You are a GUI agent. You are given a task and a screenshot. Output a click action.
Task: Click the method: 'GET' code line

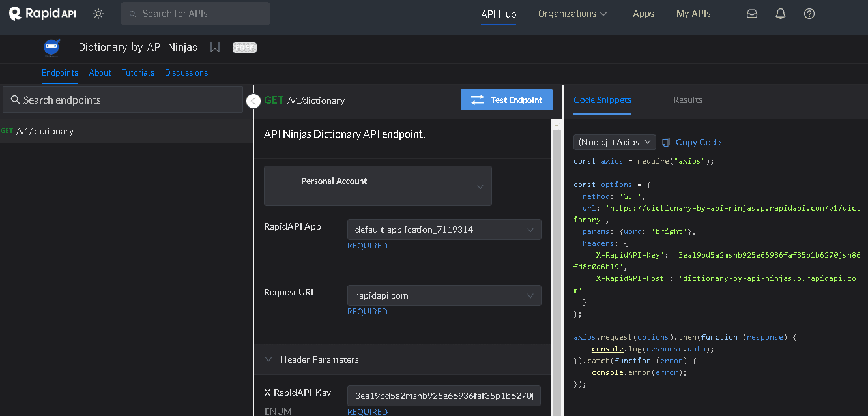coord(614,196)
